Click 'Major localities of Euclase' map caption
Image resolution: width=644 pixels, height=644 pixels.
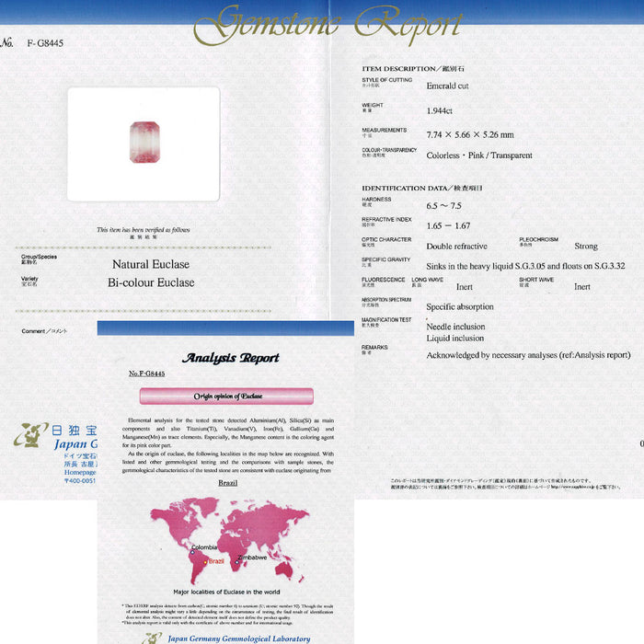pyautogui.click(x=226, y=592)
